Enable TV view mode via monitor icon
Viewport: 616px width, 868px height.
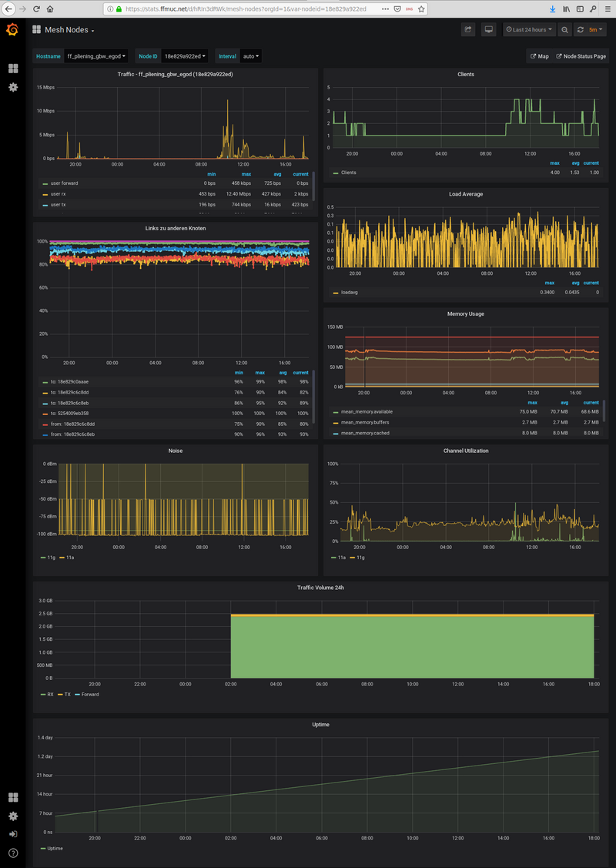point(488,28)
